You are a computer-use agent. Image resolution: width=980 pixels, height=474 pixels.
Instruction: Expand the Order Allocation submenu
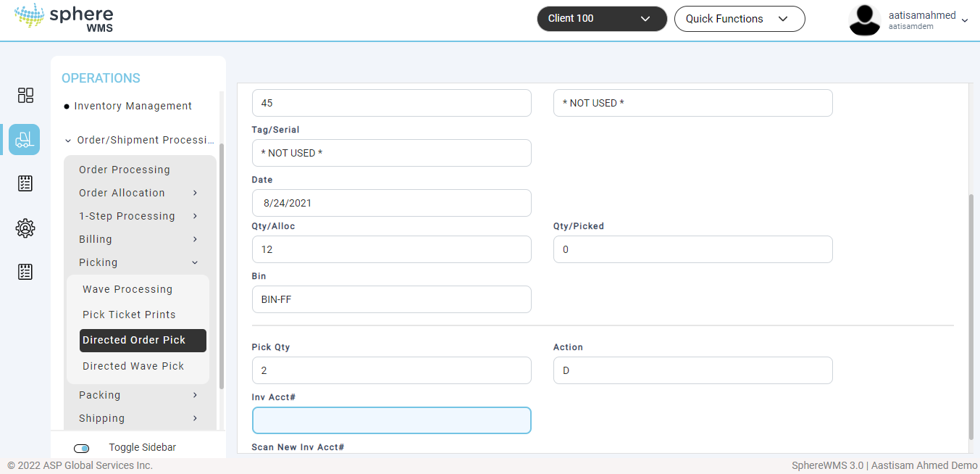point(138,193)
